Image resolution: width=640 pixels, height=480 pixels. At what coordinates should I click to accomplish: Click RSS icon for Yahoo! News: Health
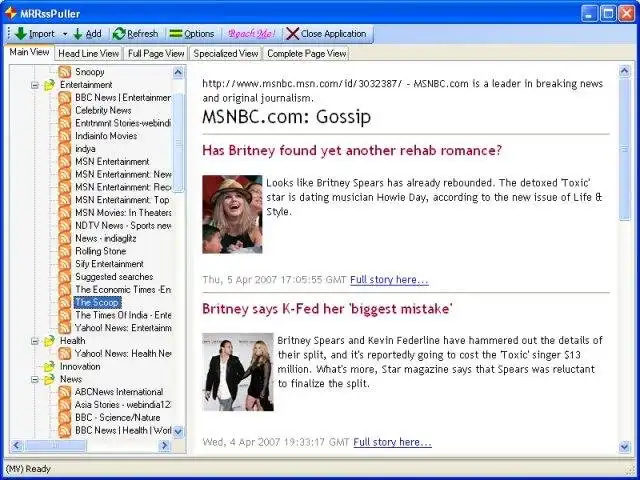coord(64,353)
